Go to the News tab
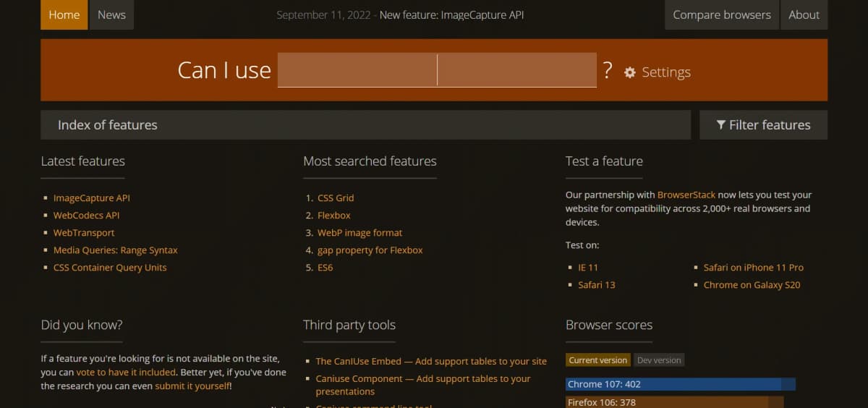 click(111, 14)
